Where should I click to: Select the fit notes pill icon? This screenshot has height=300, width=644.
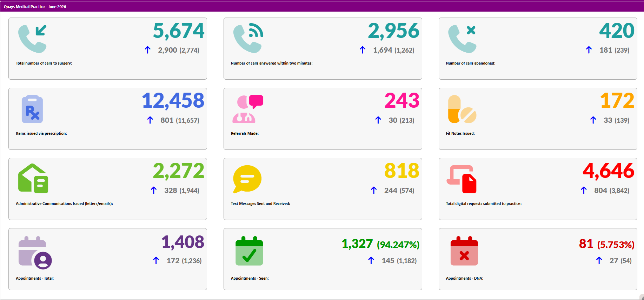pyautogui.click(x=462, y=109)
